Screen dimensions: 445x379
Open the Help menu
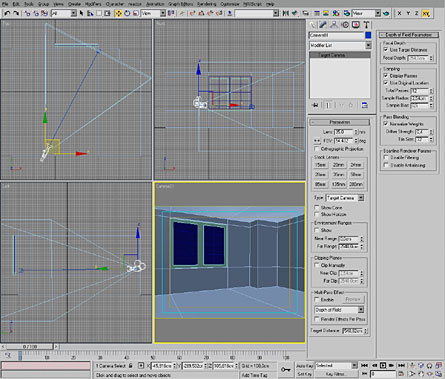pos(270,4)
